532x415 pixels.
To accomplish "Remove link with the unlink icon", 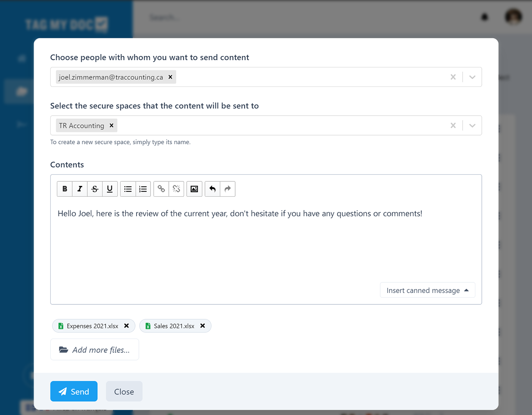I will (176, 189).
